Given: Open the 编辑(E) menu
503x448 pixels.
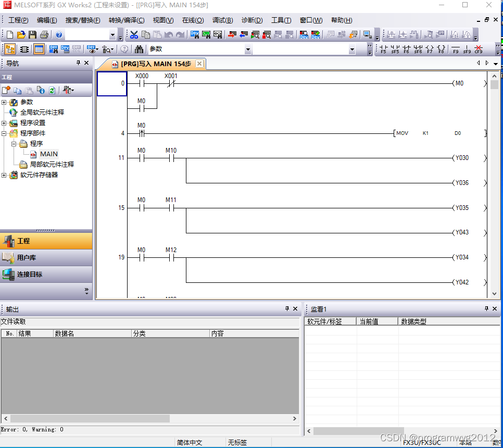Looking at the screenshot, I should (x=47, y=20).
